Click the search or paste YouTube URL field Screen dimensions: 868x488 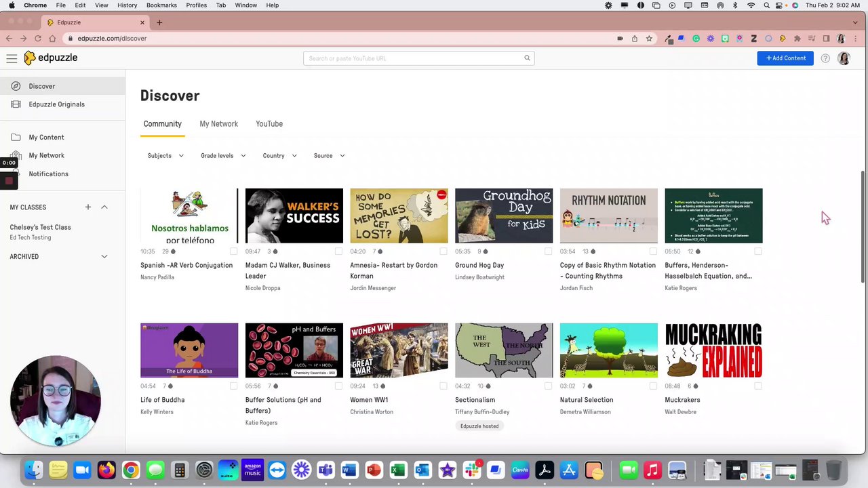coord(419,58)
